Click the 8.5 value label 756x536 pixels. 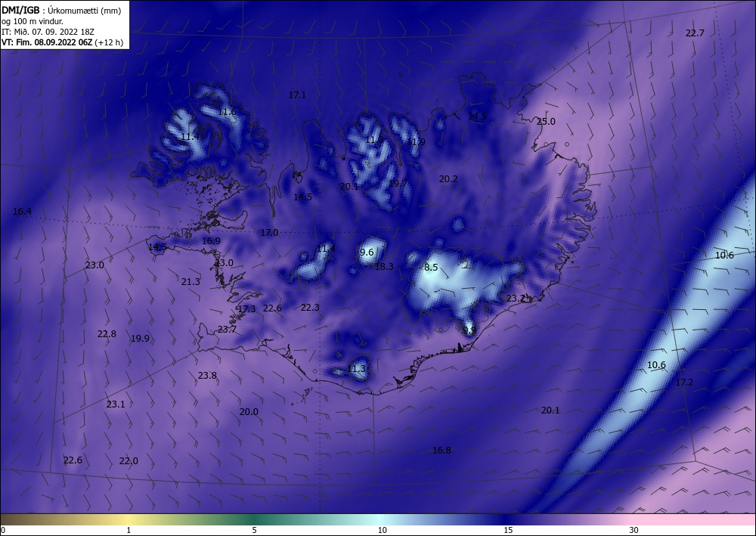click(x=431, y=267)
